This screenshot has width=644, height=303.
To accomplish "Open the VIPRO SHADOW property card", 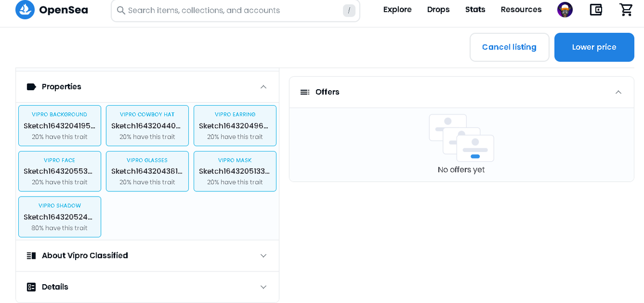I will point(60,217).
